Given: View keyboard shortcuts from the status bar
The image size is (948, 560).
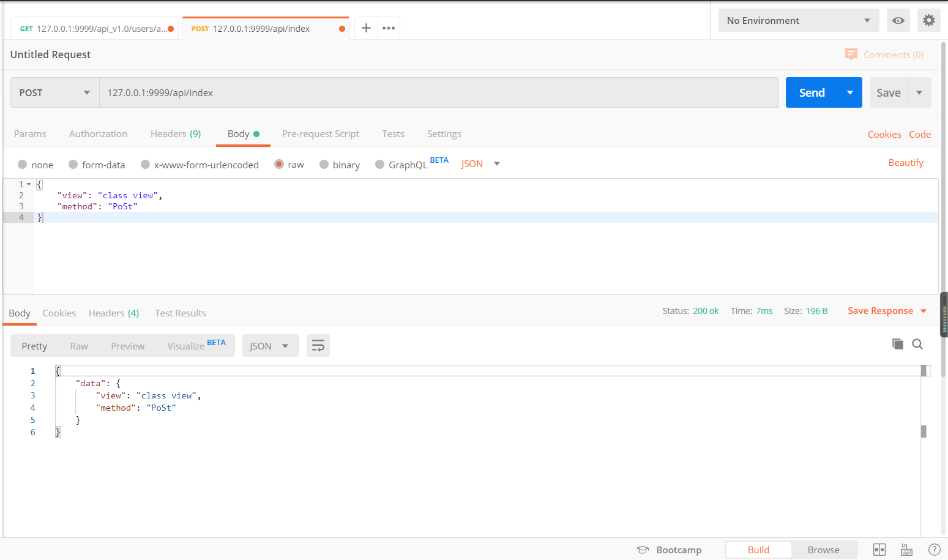Looking at the screenshot, I should point(906,550).
